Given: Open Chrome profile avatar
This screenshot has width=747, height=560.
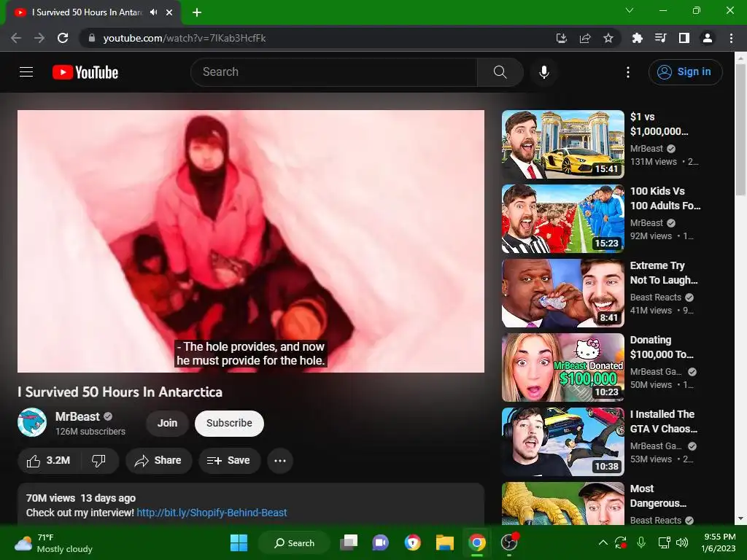Looking at the screenshot, I should (708, 38).
